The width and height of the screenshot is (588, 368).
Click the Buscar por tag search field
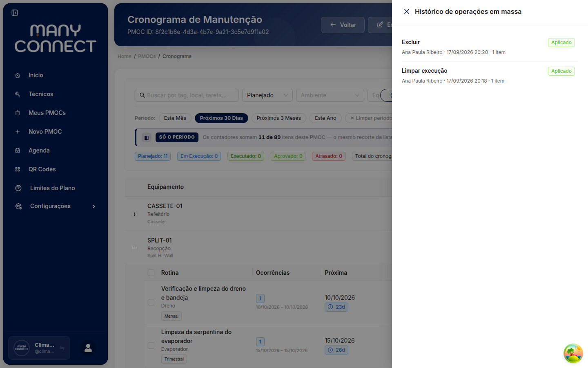click(x=187, y=95)
